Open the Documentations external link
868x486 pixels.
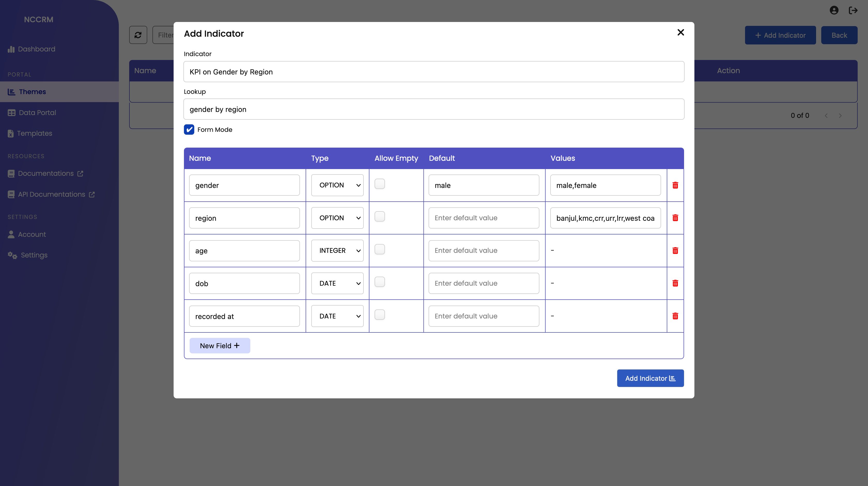point(45,174)
